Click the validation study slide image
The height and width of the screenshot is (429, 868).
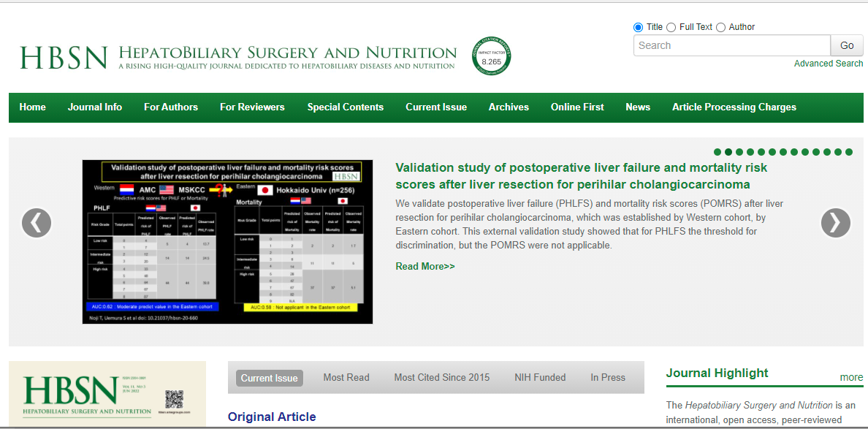(227, 242)
